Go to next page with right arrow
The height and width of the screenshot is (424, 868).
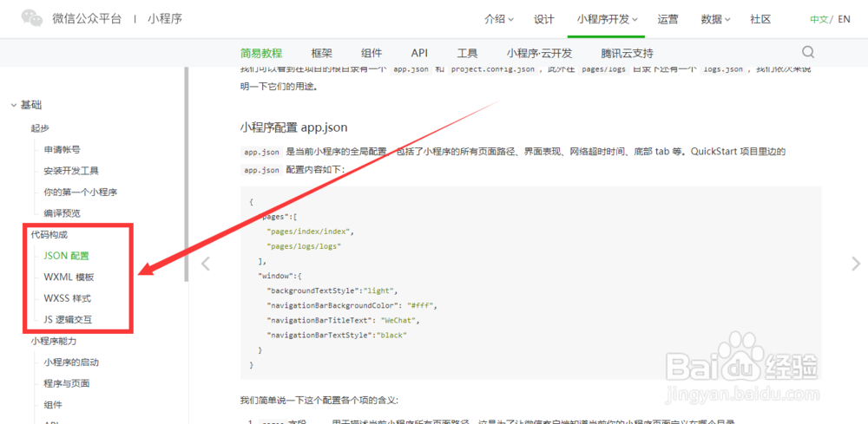pos(856,264)
